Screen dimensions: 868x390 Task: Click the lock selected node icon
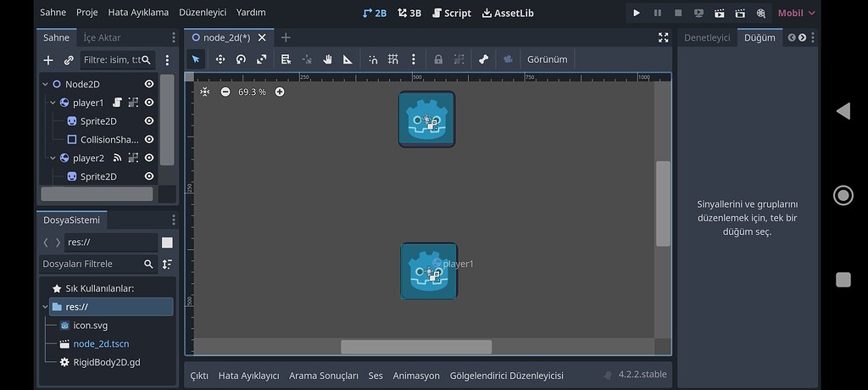(x=438, y=59)
